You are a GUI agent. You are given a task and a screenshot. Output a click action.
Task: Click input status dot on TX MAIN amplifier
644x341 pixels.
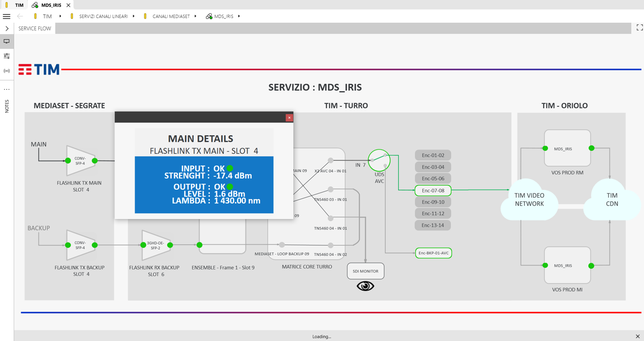click(x=68, y=161)
